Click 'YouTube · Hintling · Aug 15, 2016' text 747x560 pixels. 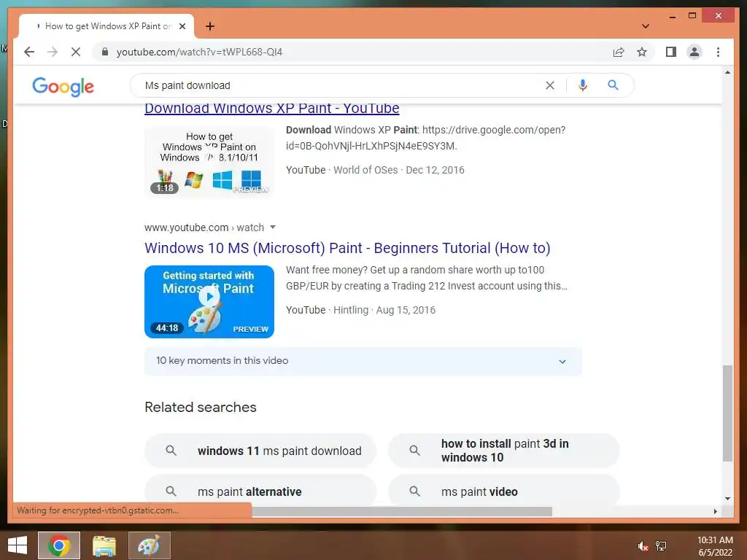[360, 310]
